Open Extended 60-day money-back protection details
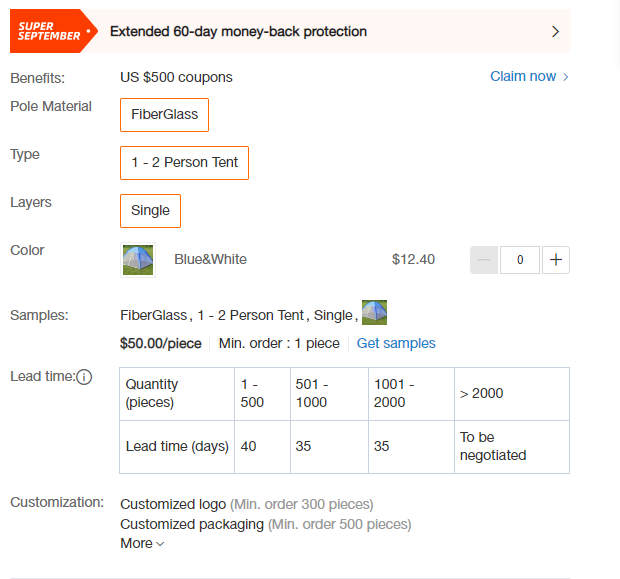 point(238,32)
